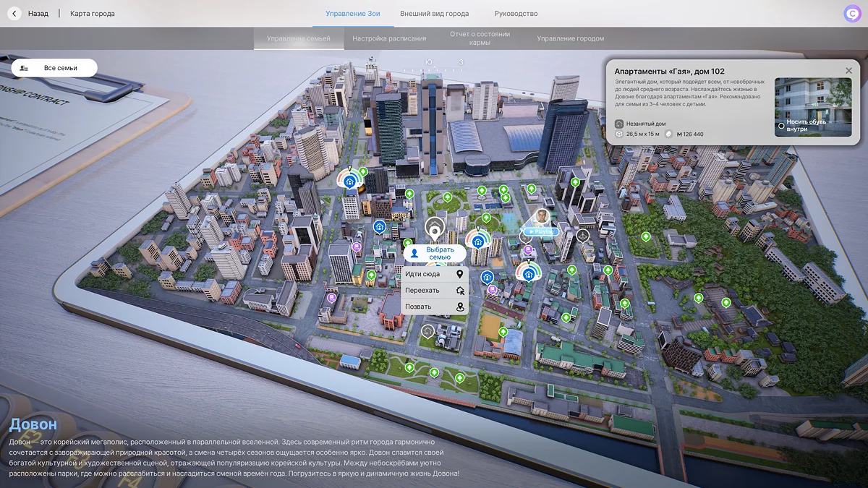
Task: Toggle the «Носить обувь внутри» radio button
Action: (781, 126)
